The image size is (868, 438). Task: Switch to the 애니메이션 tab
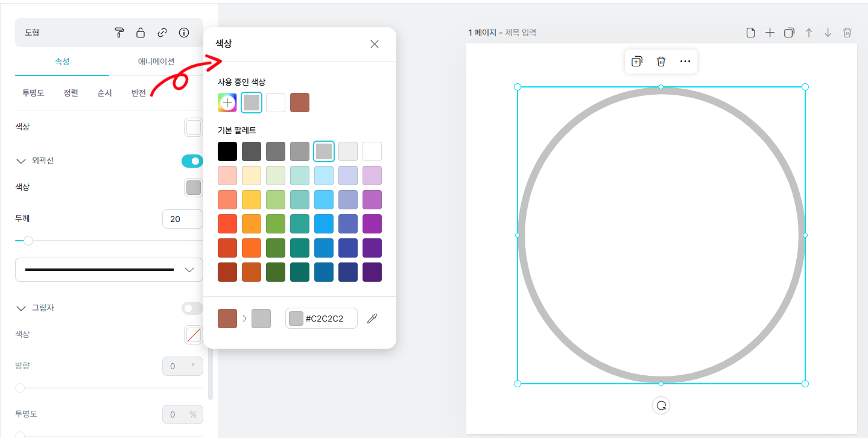pos(156,61)
